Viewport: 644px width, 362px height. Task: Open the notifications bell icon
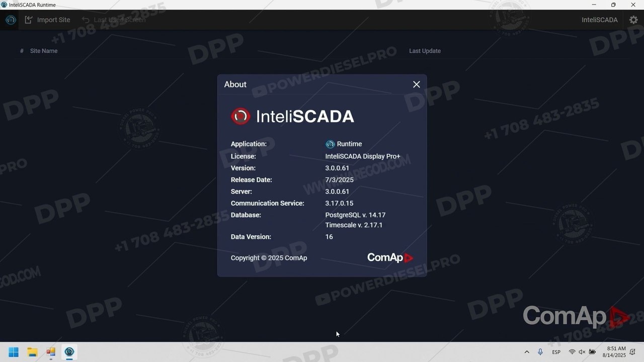[632, 352]
